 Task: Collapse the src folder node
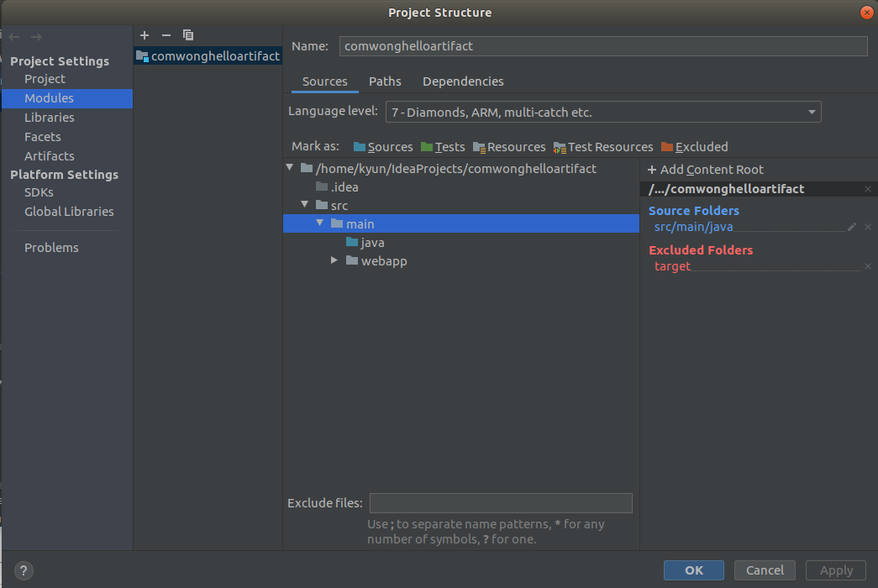[305, 204]
